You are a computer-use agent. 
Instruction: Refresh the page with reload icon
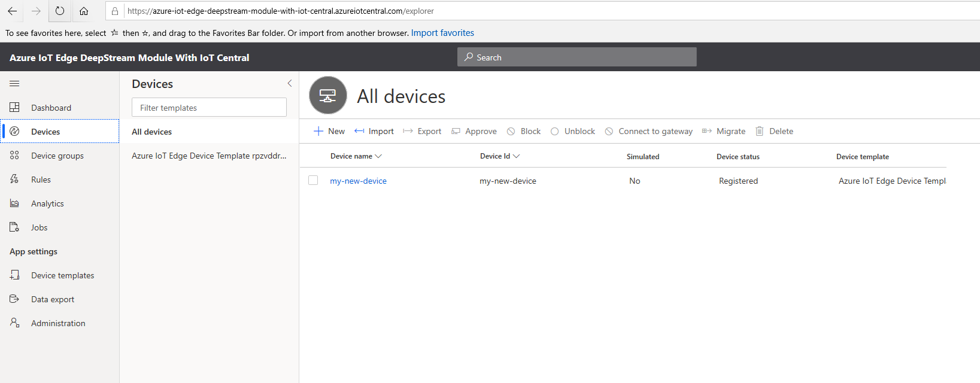tap(60, 11)
